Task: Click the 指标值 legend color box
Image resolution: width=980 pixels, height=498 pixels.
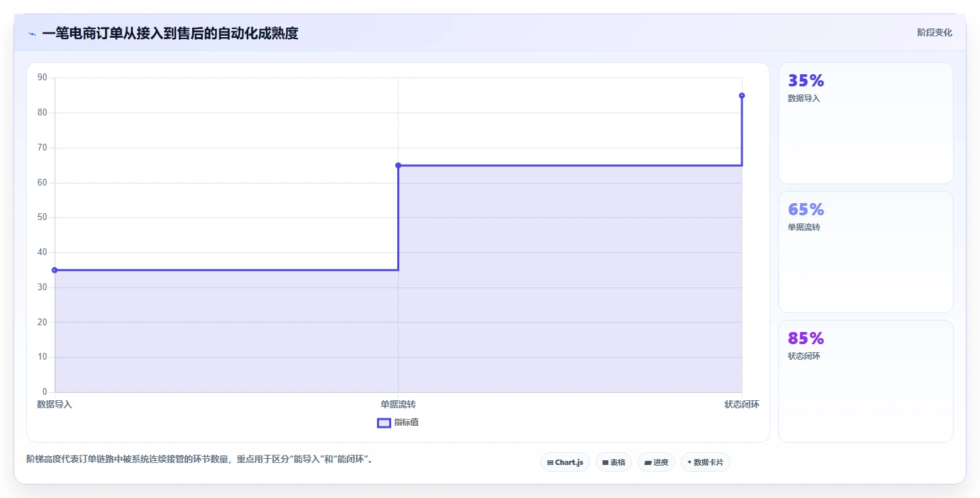Action: (x=384, y=422)
